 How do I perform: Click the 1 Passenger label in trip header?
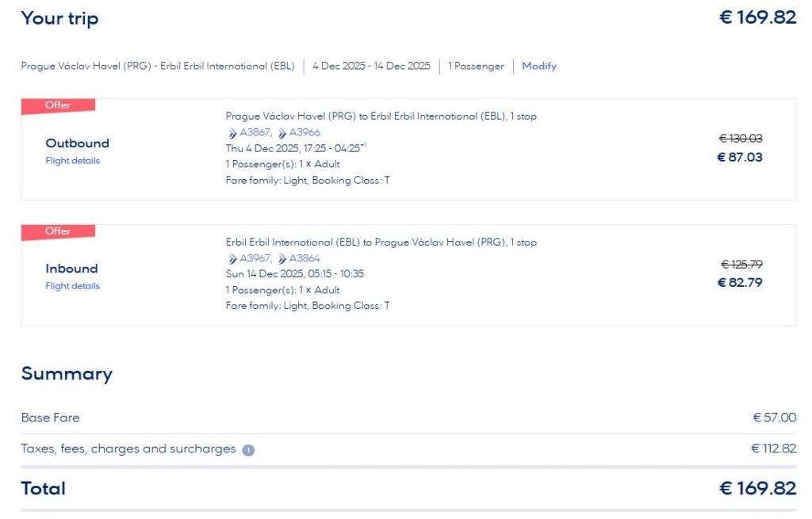tap(476, 67)
